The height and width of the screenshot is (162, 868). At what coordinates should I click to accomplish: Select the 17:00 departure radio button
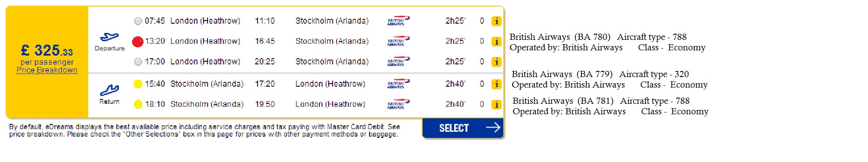(138, 62)
